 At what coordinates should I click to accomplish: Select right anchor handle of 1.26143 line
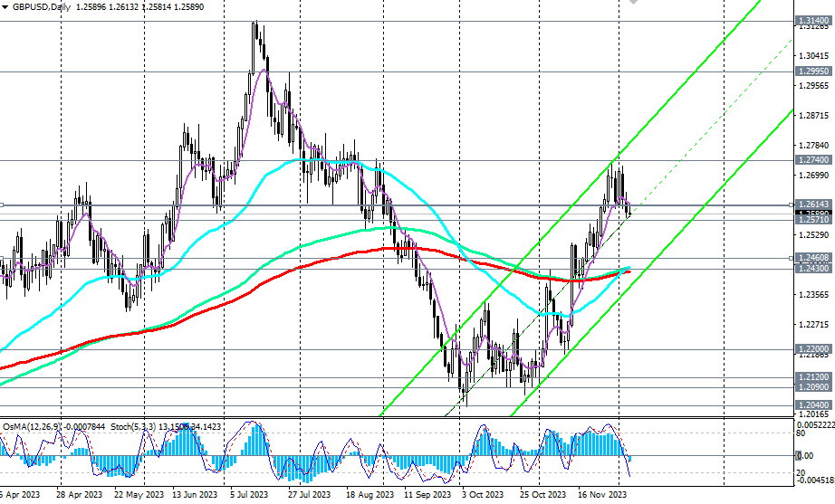tap(792, 204)
